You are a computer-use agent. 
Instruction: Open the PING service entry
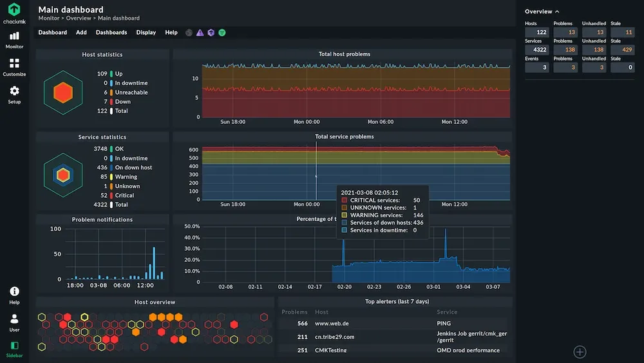pos(444,324)
